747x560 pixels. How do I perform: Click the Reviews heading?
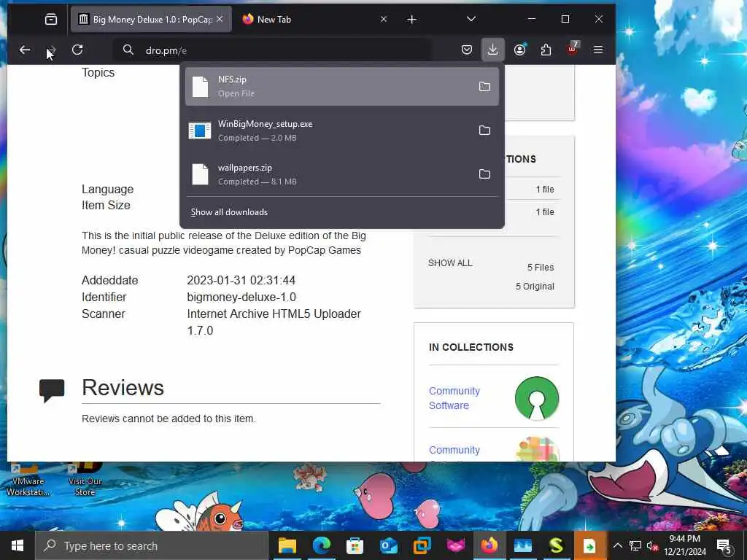pos(123,387)
